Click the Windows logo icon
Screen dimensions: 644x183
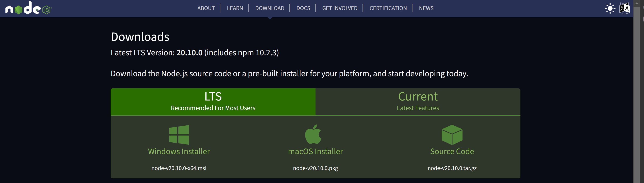point(179,135)
